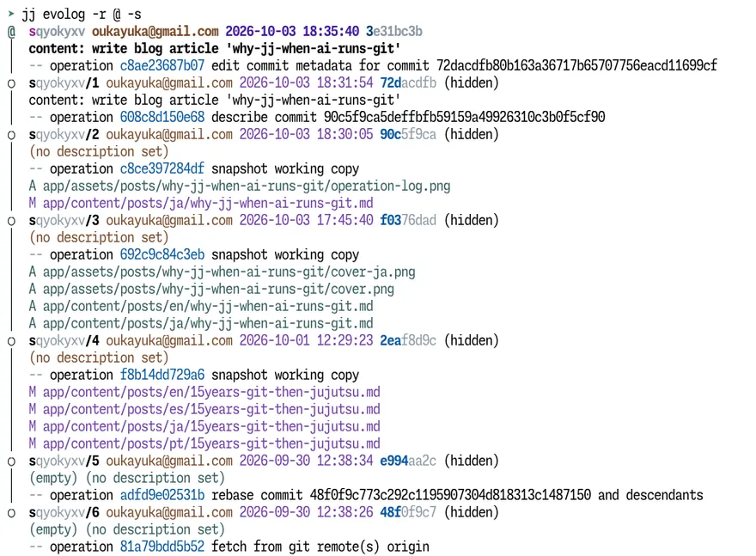This screenshot has width=756, height=556.
Task: Click change ID sqyokyxv/4
Action: [64, 341]
